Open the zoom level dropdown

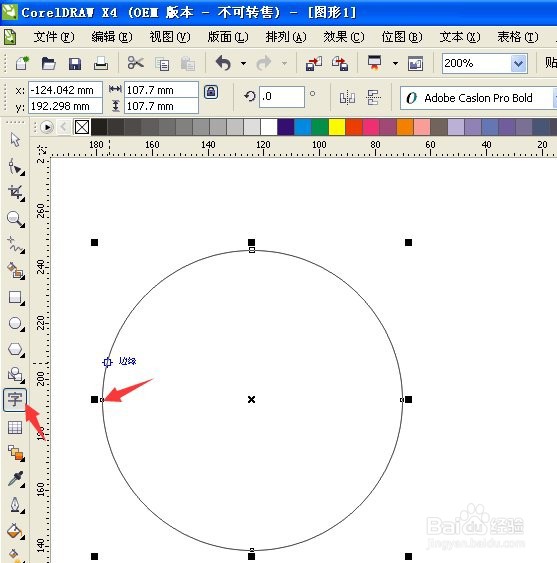(518, 64)
